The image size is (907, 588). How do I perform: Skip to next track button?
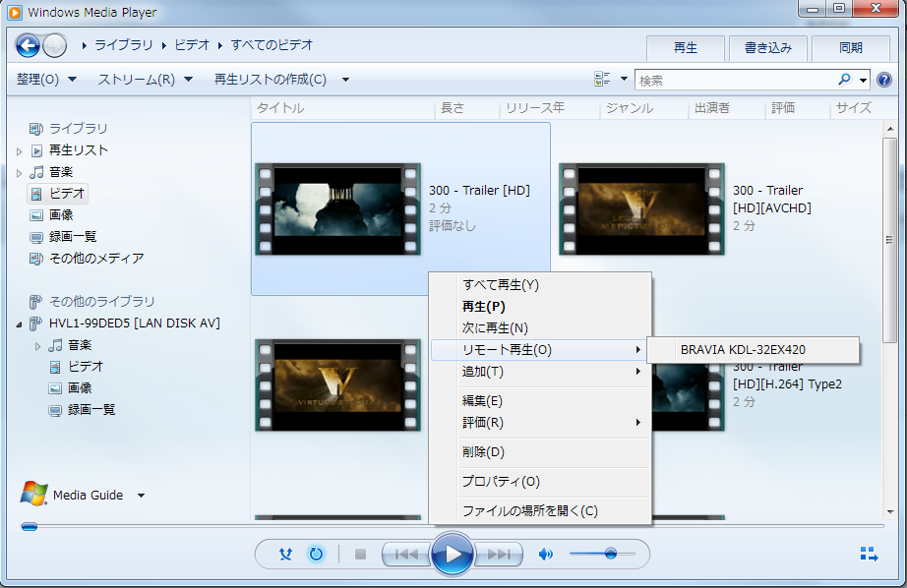500,555
